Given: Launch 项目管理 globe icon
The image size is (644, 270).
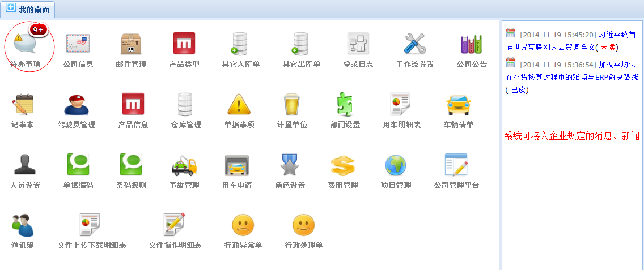Looking at the screenshot, I should coord(396,165).
